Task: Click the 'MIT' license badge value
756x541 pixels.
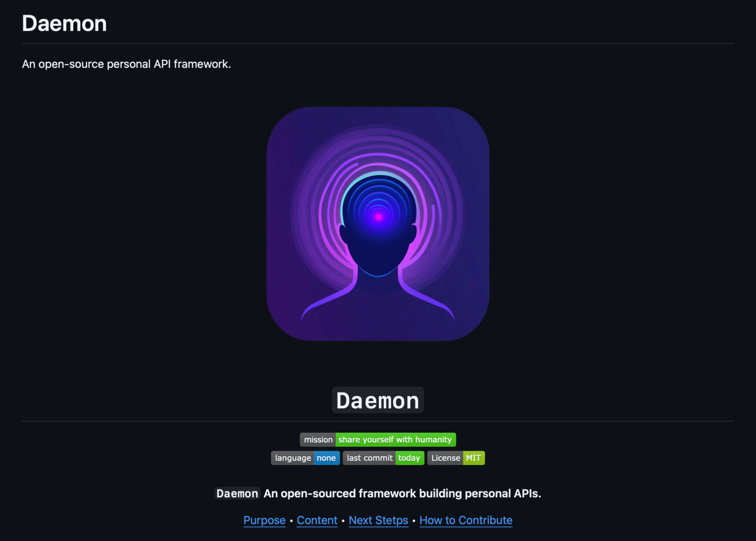Action: [x=473, y=458]
